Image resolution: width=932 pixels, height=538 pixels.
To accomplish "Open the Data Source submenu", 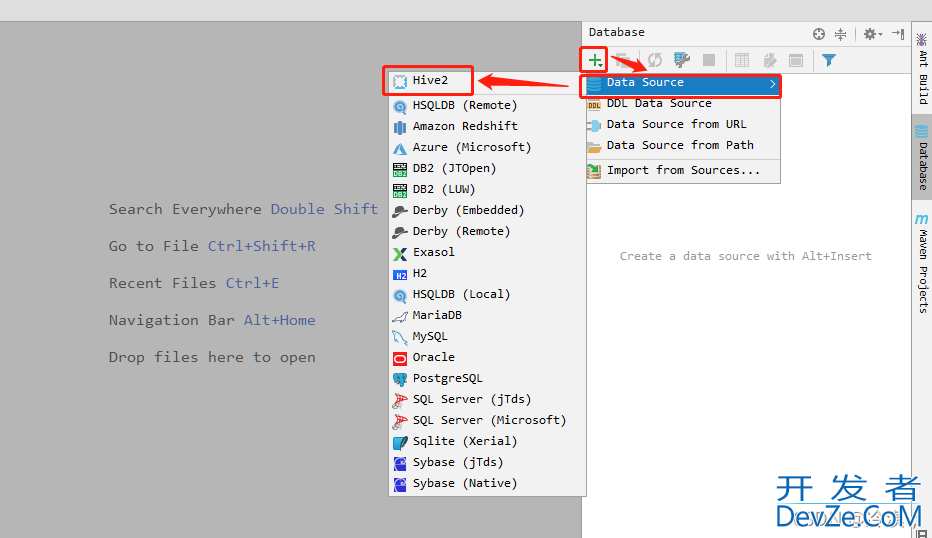I will [x=683, y=83].
